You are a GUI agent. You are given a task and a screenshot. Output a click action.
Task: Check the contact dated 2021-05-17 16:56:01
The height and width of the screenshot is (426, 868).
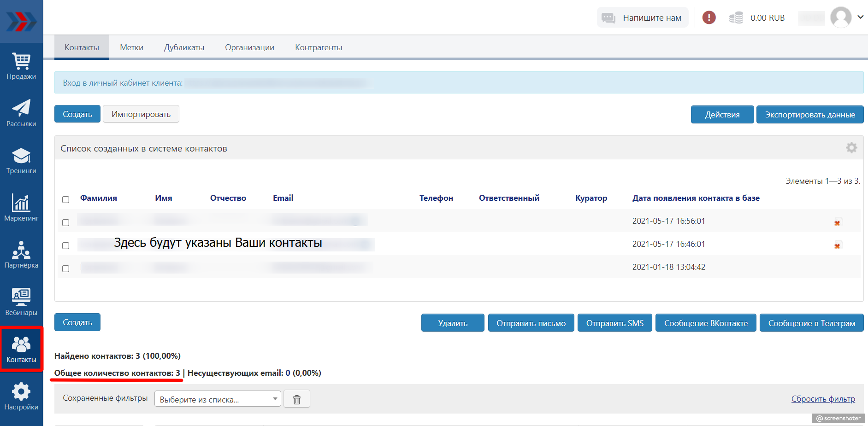pos(66,222)
